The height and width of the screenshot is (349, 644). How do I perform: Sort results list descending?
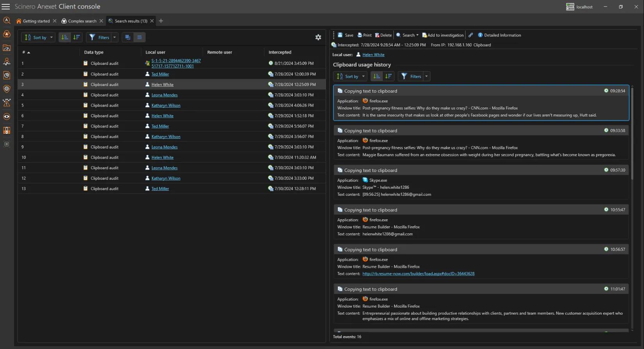[x=77, y=37]
